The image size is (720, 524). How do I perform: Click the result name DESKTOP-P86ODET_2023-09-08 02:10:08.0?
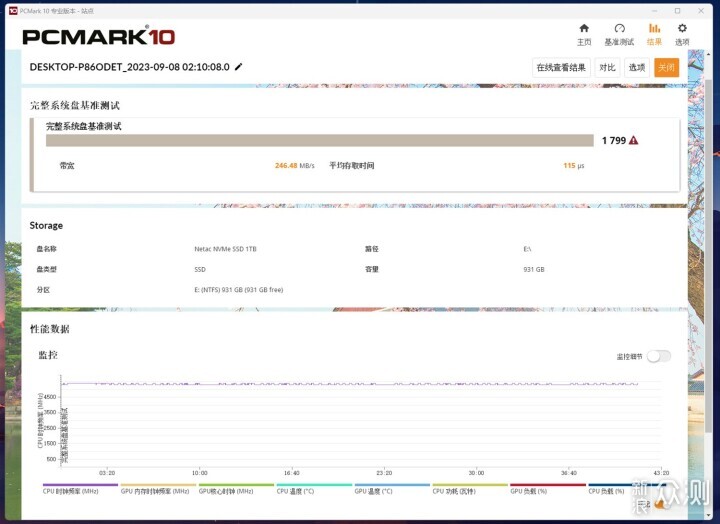pyautogui.click(x=129, y=67)
